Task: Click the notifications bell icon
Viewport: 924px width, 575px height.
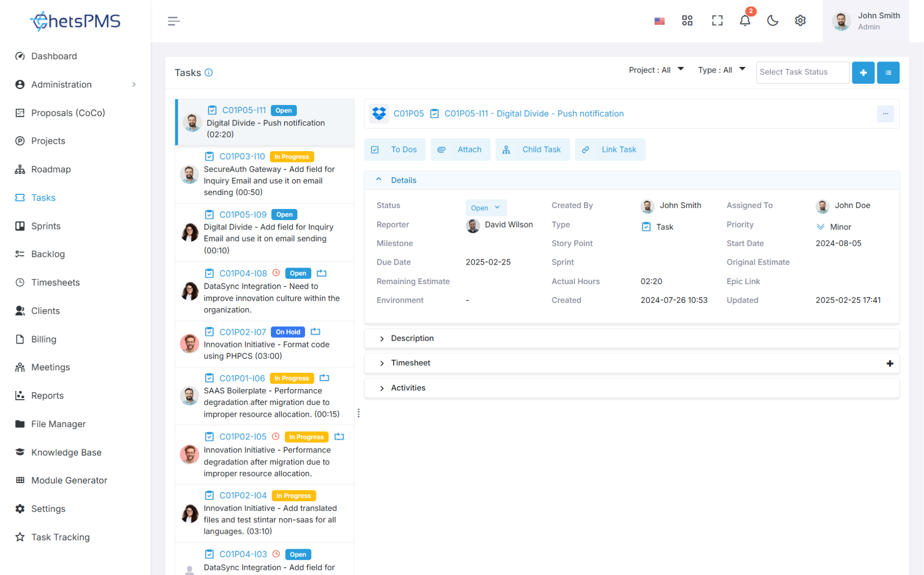Action: [744, 21]
